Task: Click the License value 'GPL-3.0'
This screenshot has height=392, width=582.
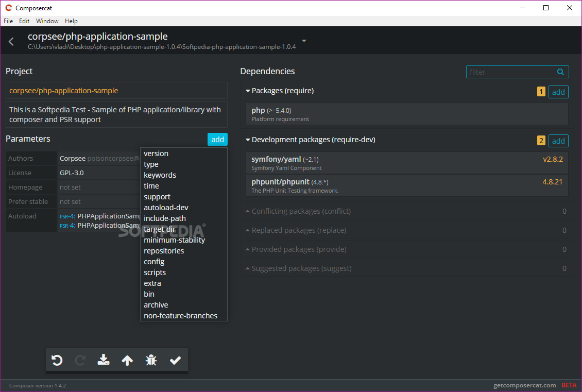Action: click(72, 173)
